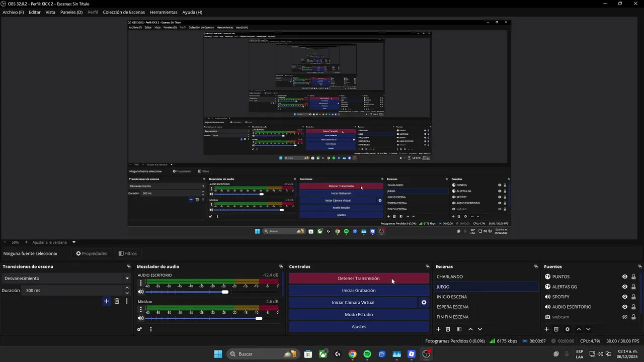Open virtual camera settings gear
The width and height of the screenshot is (644, 362).
click(x=424, y=303)
